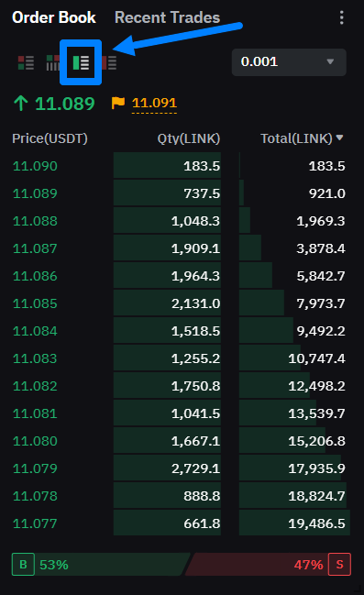Switch to horizontal depth order book view
364x595 pixels.
[x=53, y=62]
